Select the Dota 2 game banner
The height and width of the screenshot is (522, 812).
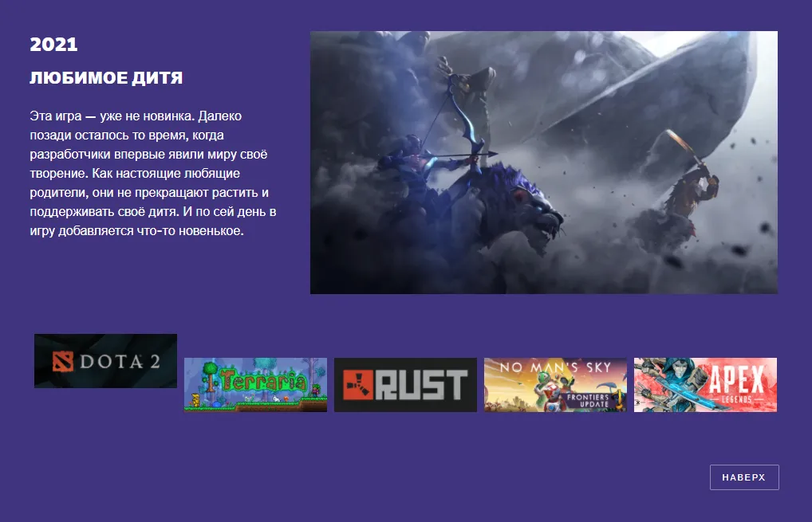click(105, 360)
